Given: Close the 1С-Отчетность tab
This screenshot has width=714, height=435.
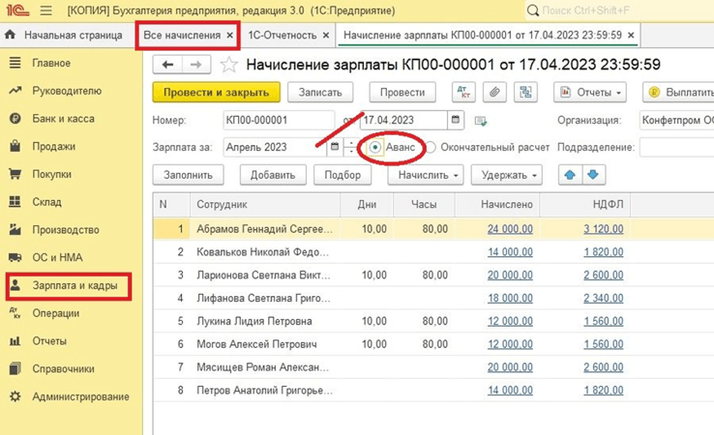Looking at the screenshot, I should [326, 35].
